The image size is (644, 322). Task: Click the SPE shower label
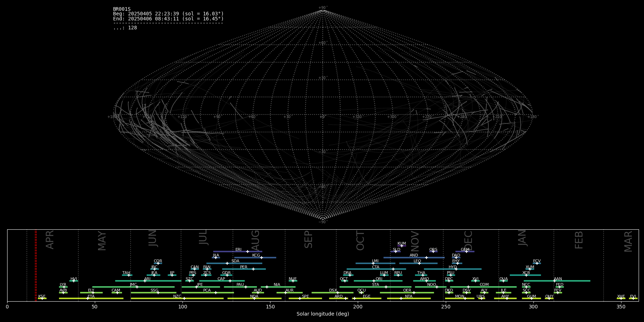(x=305, y=297)
